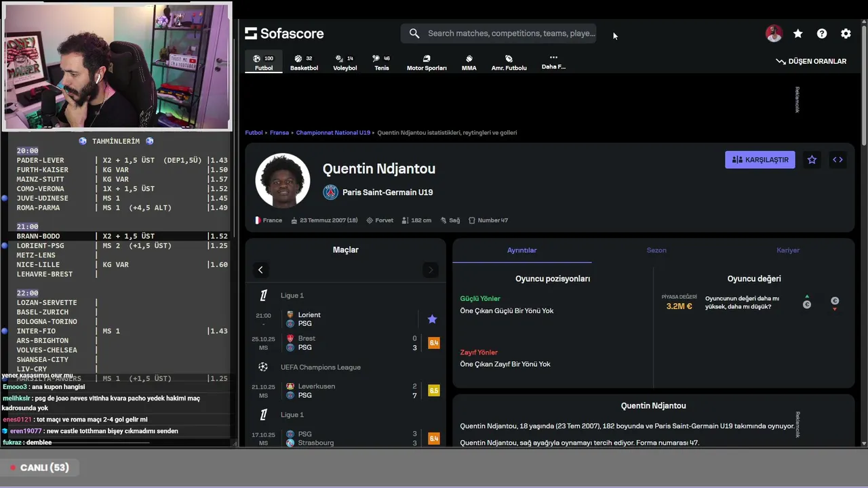868x488 pixels.
Task: Open the user profile avatar
Action: pyautogui.click(x=774, y=33)
